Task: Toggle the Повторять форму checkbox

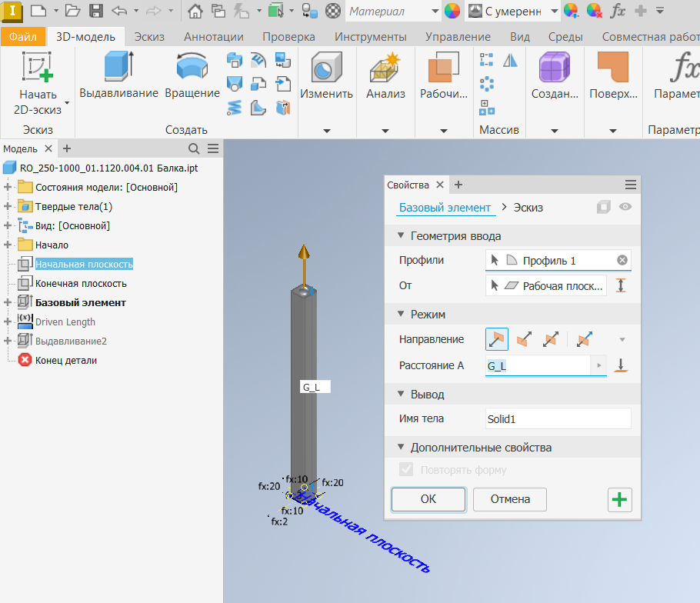Action: [x=406, y=469]
